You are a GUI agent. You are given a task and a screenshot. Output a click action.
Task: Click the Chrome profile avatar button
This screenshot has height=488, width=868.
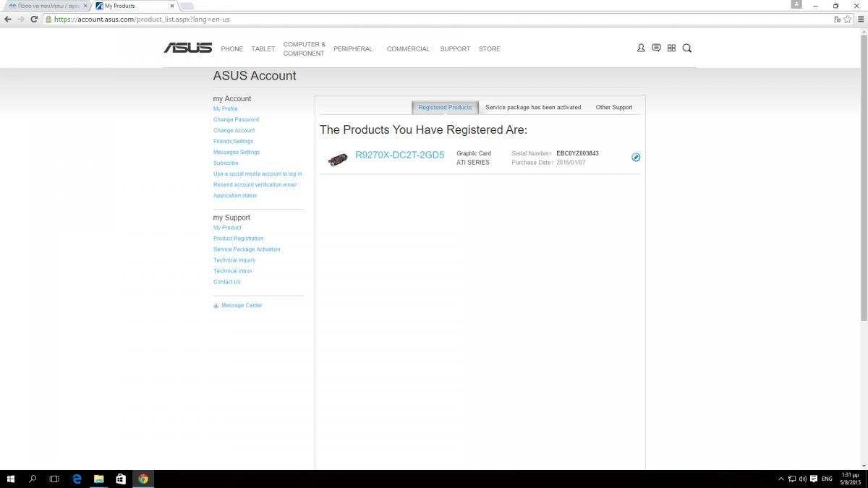(796, 4)
